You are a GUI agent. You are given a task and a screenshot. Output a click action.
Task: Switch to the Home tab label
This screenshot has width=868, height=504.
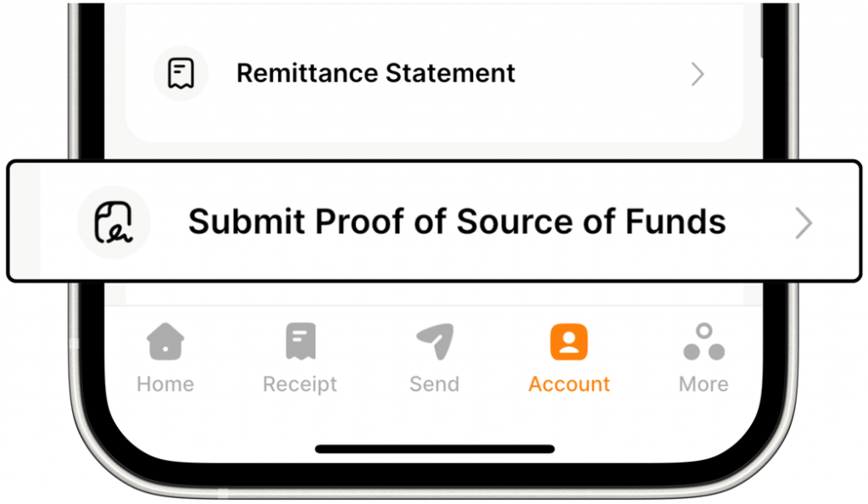(x=165, y=384)
